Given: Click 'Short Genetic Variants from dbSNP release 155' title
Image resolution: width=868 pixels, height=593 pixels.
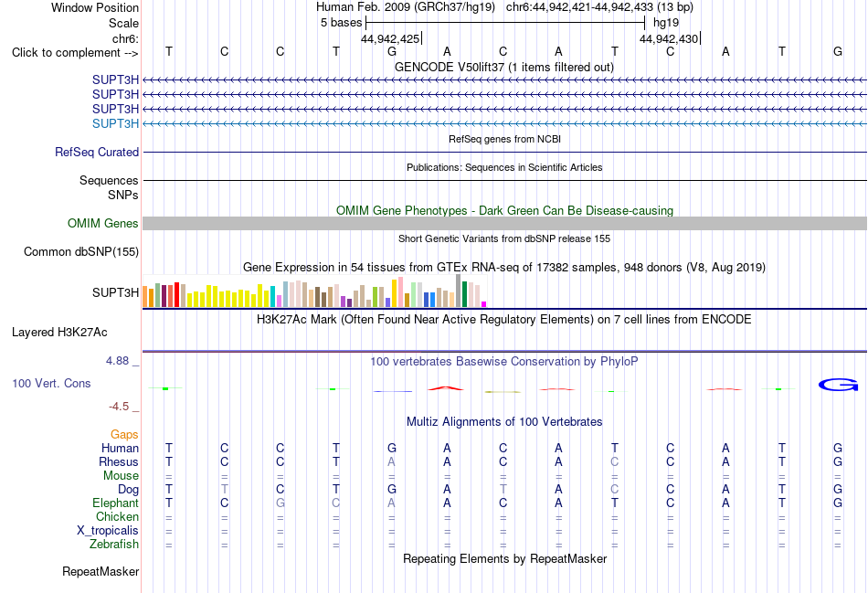Looking at the screenshot, I should tap(504, 238).
